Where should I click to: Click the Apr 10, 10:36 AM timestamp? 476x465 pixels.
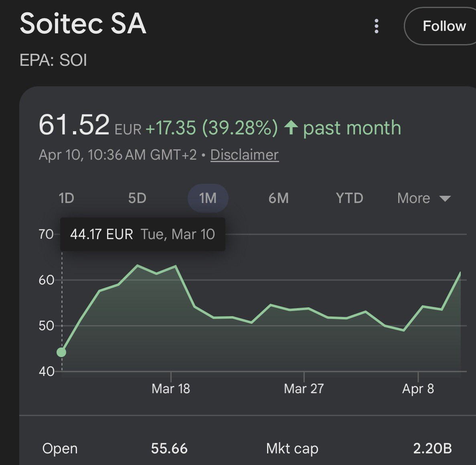pyautogui.click(x=118, y=155)
